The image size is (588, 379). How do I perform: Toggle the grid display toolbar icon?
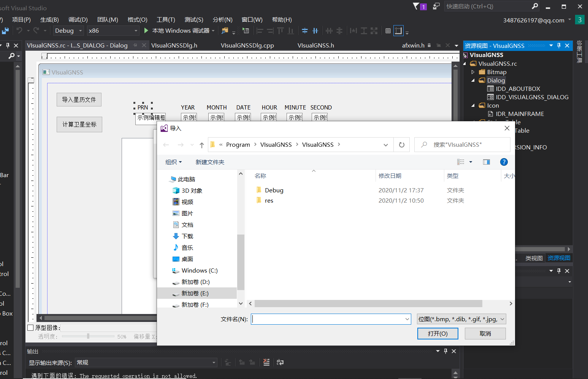pyautogui.click(x=388, y=31)
